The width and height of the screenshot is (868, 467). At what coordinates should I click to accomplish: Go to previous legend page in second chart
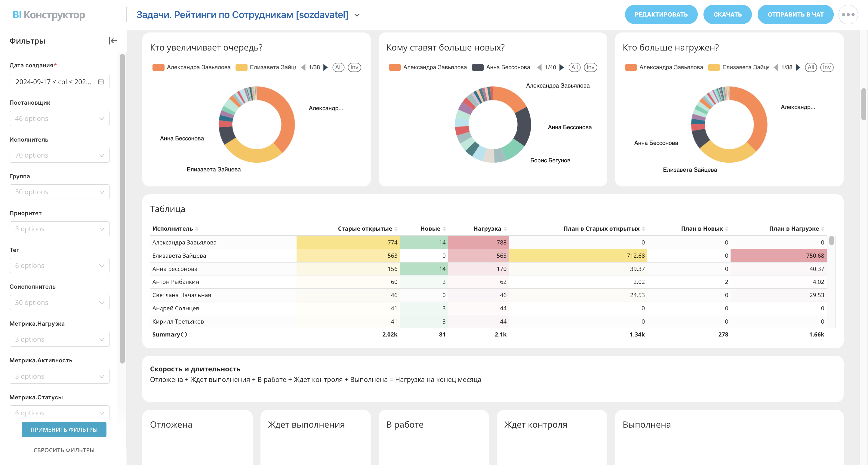539,67
